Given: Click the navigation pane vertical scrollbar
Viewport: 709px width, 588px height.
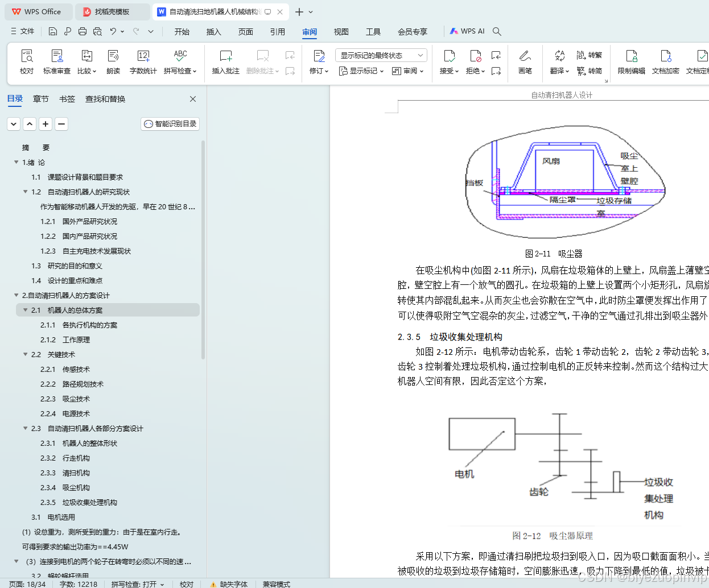Looking at the screenshot, I should 203,250.
